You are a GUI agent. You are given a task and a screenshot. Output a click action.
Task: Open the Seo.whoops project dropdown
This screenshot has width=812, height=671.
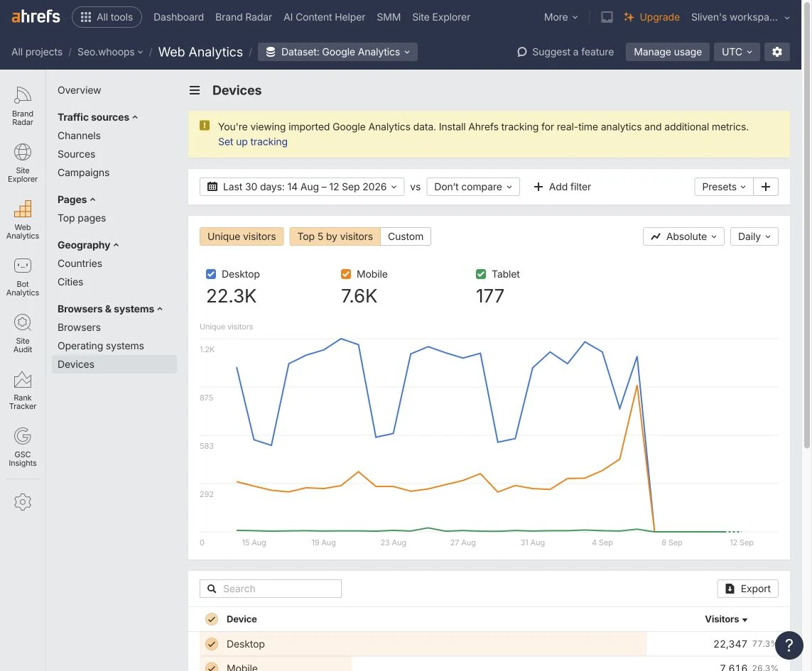click(110, 52)
